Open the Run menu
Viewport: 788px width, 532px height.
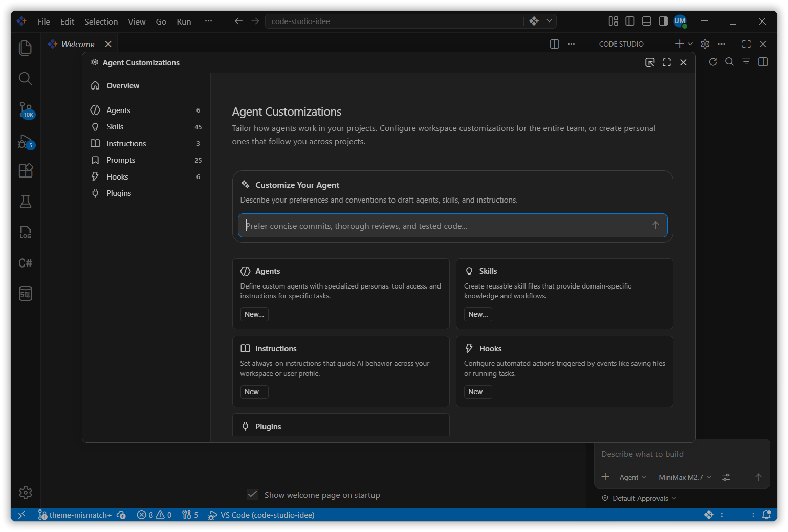coord(184,21)
